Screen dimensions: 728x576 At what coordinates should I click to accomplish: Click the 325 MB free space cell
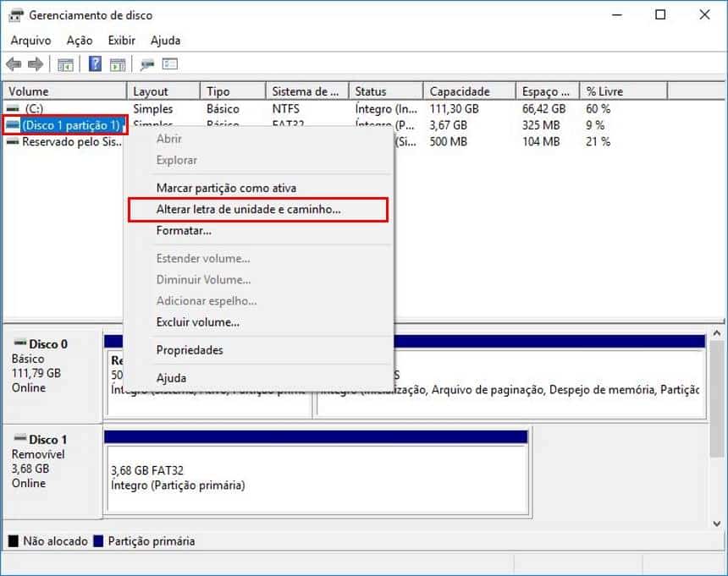[541, 125]
